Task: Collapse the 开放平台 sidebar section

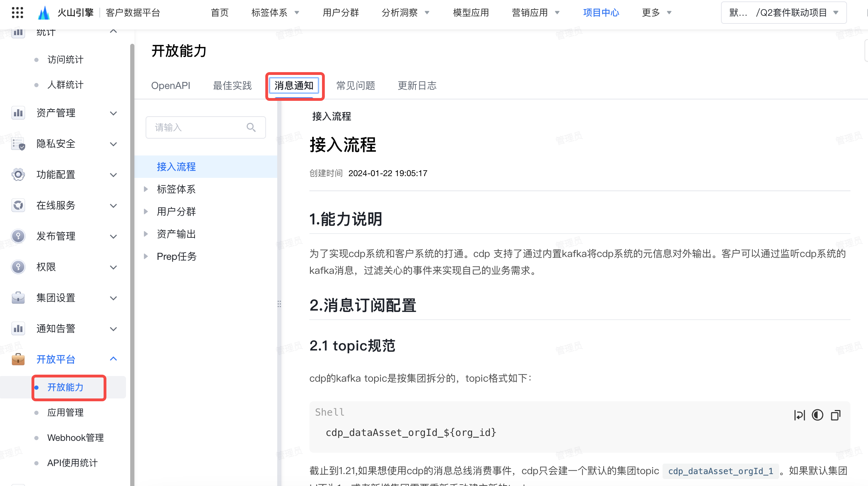Action: tap(113, 359)
